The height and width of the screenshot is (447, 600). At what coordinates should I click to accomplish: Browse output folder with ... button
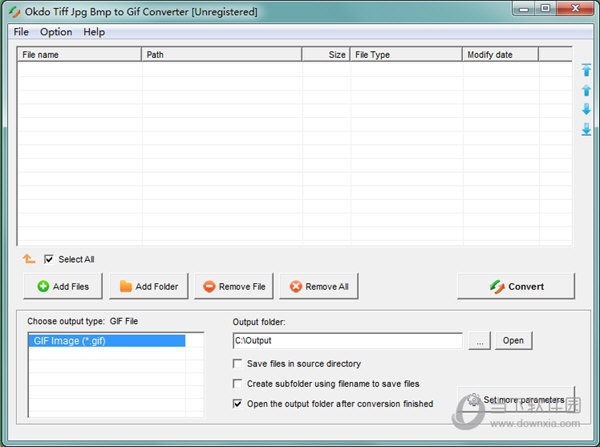(x=480, y=341)
